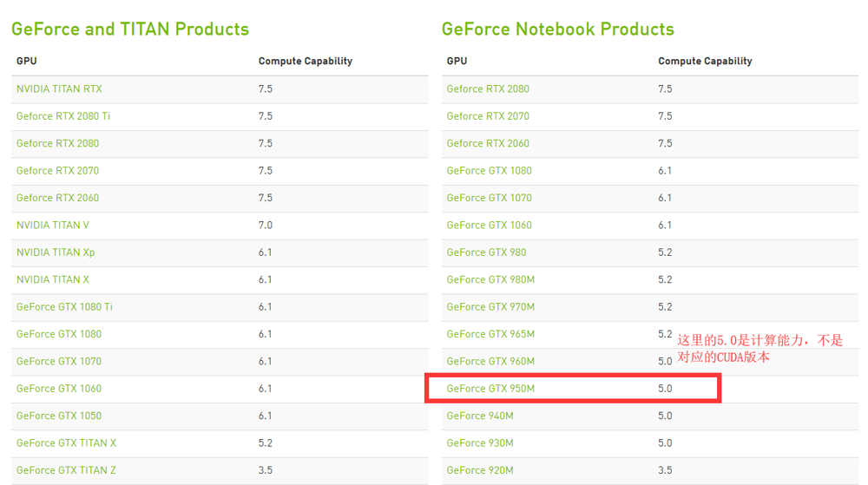This screenshot has width=868, height=485.
Task: Select the 3.5 value in the GTX TITAN Z row
Action: 265,470
